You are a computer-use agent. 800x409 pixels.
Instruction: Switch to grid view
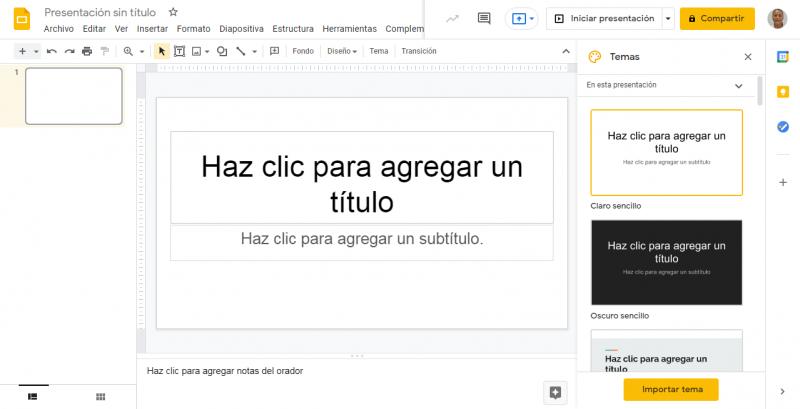(100, 397)
